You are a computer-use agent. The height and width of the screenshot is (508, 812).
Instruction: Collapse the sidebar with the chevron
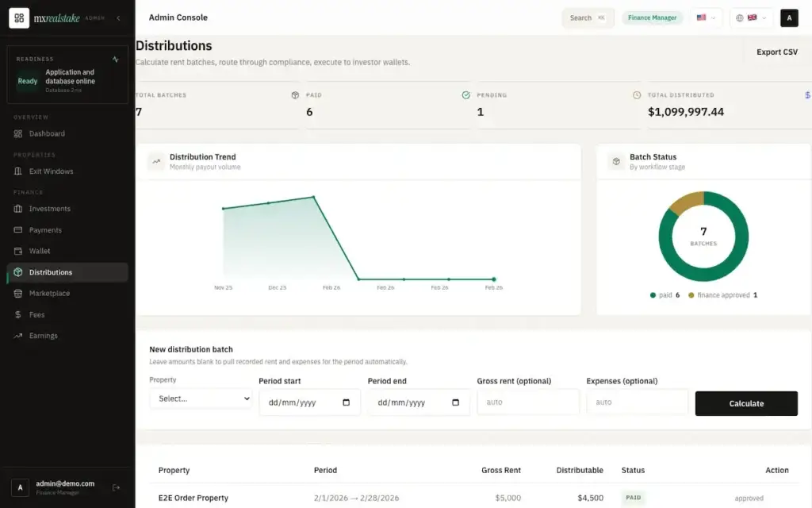coord(119,18)
